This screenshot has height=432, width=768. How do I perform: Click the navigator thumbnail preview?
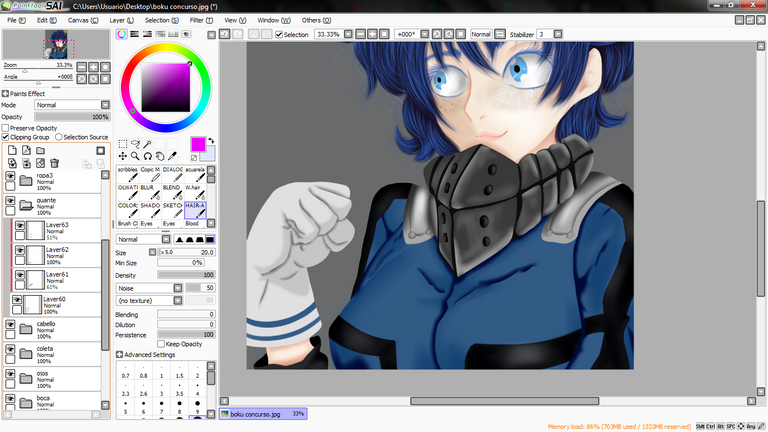[56, 44]
